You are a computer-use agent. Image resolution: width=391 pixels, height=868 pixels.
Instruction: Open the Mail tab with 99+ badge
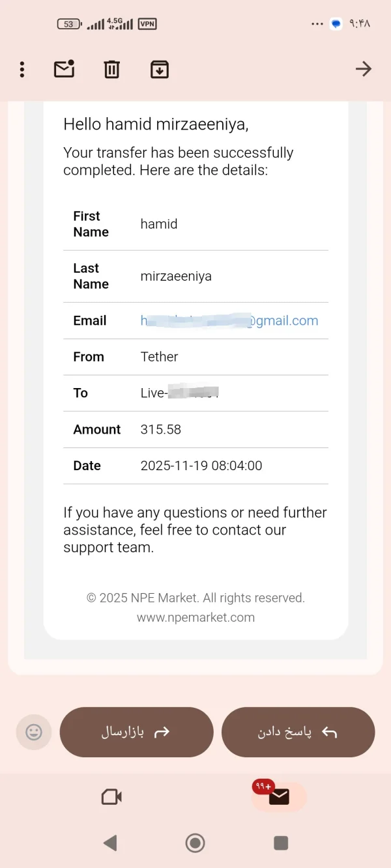[278, 796]
